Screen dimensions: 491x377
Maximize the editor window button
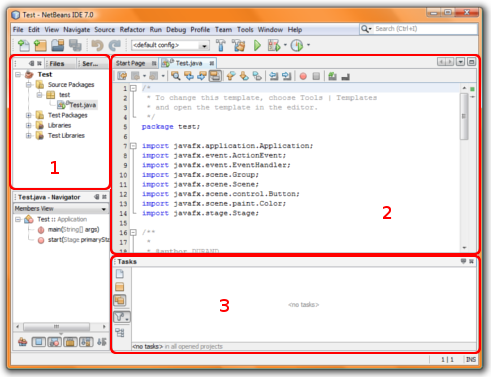(x=471, y=62)
